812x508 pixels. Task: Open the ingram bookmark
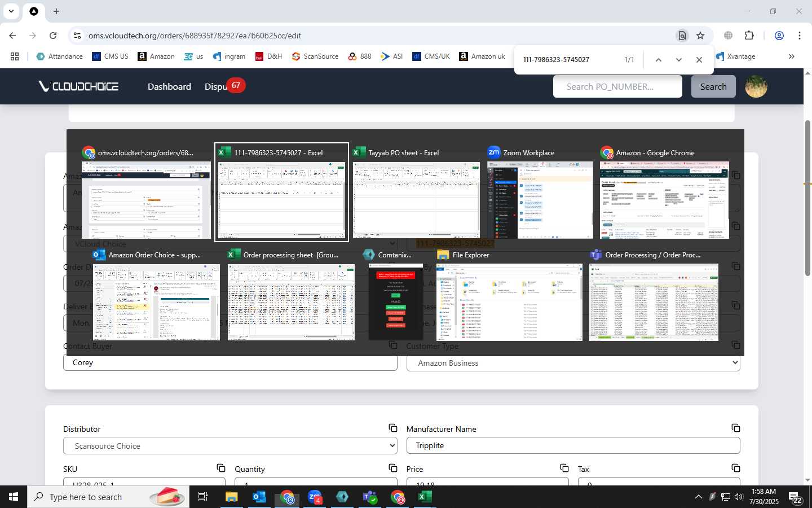click(x=229, y=56)
